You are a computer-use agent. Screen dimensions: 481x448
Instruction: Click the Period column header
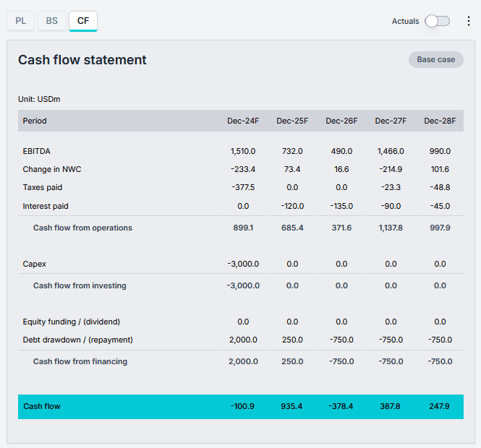pyautogui.click(x=35, y=121)
